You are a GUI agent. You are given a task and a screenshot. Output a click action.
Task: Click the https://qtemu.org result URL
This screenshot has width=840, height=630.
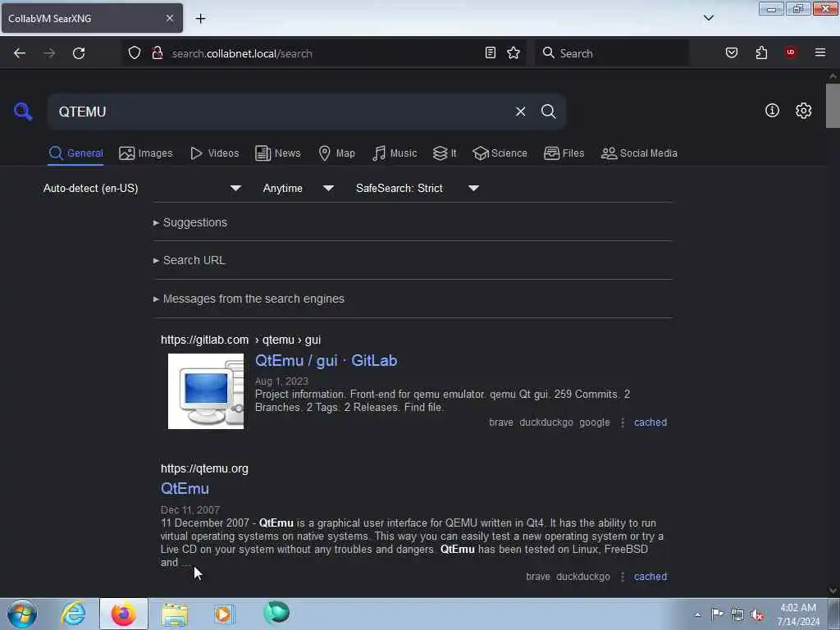(x=204, y=468)
